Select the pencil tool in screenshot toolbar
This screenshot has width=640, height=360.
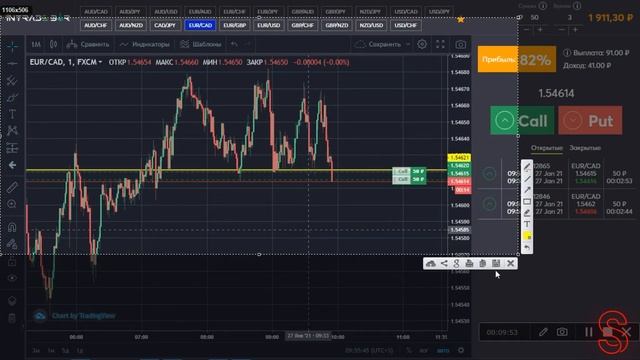click(x=527, y=167)
